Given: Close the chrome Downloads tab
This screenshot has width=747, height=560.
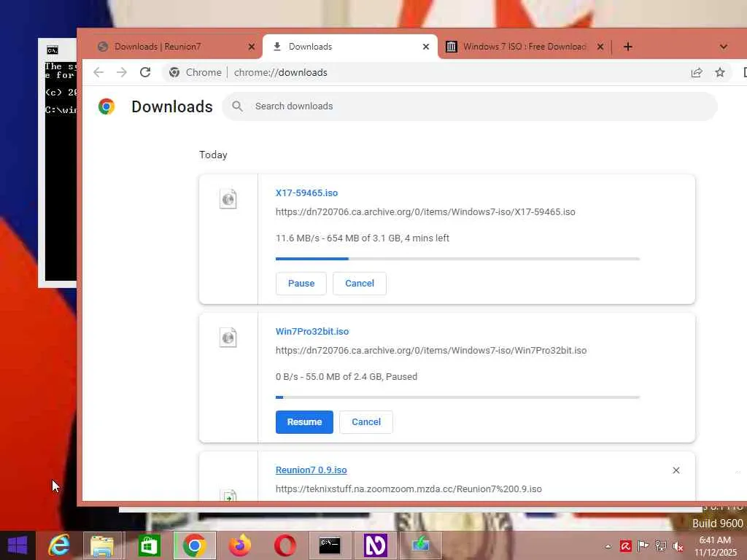Looking at the screenshot, I should [x=426, y=47].
